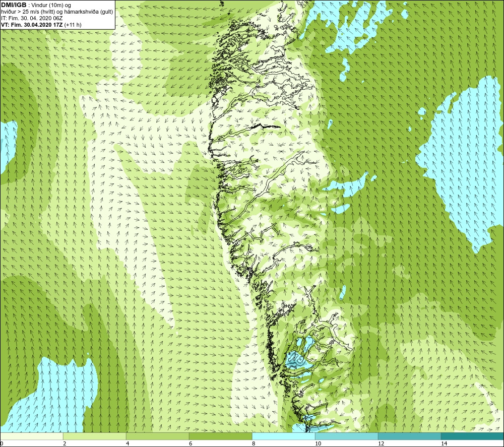
Task: Click the 2–4 m/s legend color swatch
Action: pos(95,436)
